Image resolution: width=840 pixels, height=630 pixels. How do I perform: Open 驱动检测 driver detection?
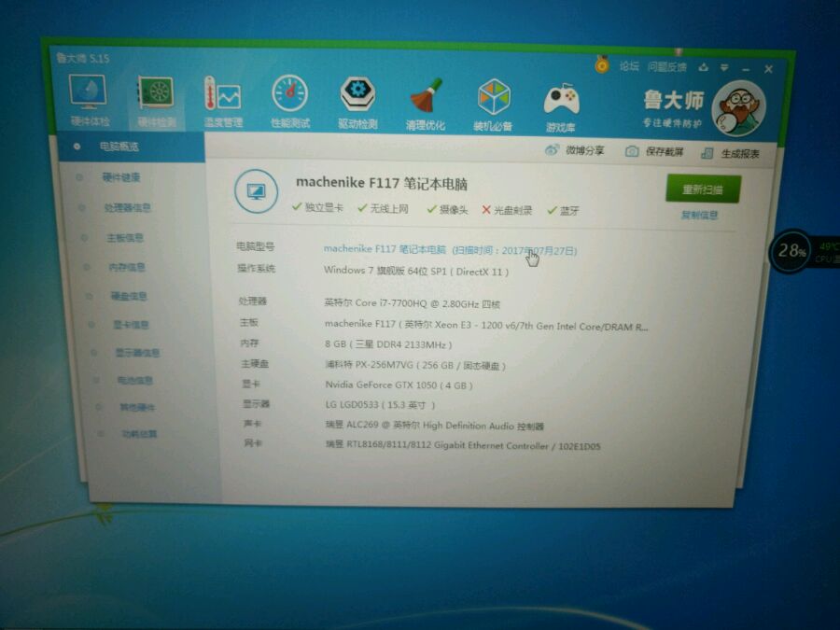click(357, 103)
